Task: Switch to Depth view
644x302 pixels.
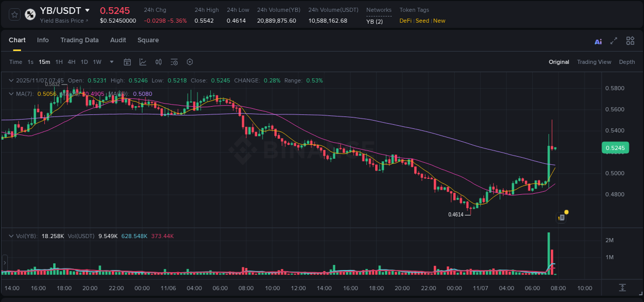Action: click(x=626, y=62)
